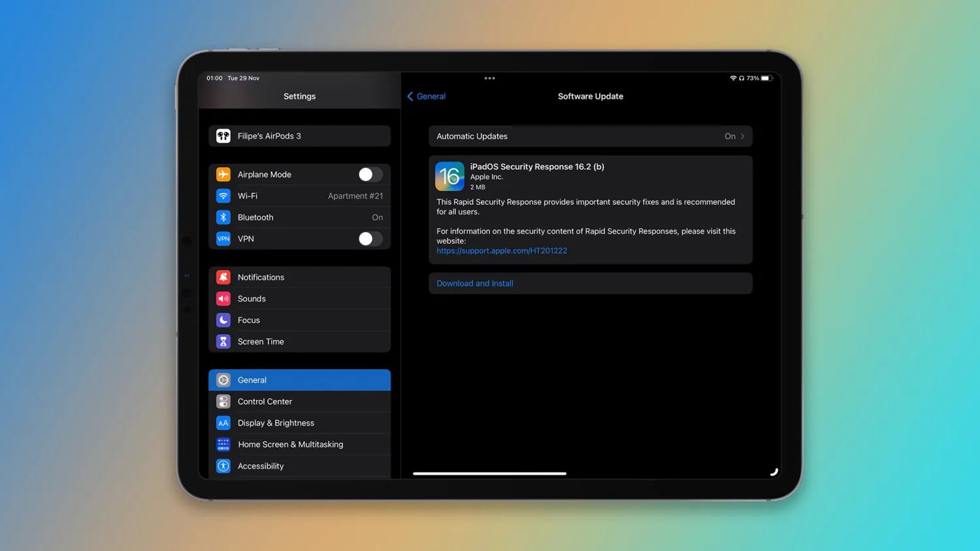980x551 pixels.
Task: Tap the red Notifications bell icon
Action: pos(223,277)
